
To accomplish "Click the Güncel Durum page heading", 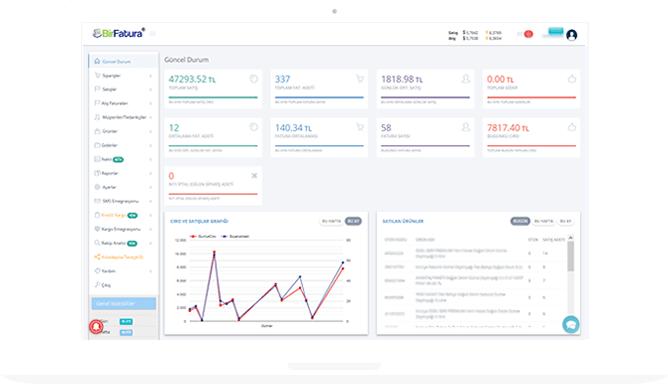I will pyautogui.click(x=187, y=60).
